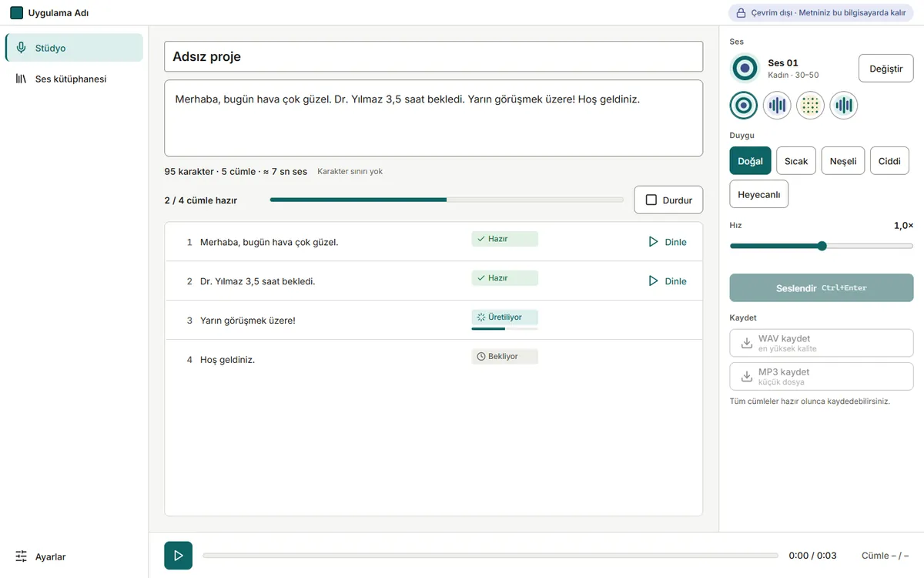Select the second waveform voice avatar
Screen dimensions: 924x578
(x=777, y=105)
